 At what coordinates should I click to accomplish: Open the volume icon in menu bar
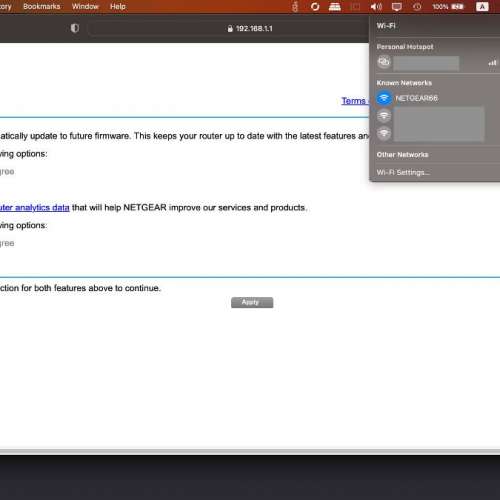pos(376,7)
